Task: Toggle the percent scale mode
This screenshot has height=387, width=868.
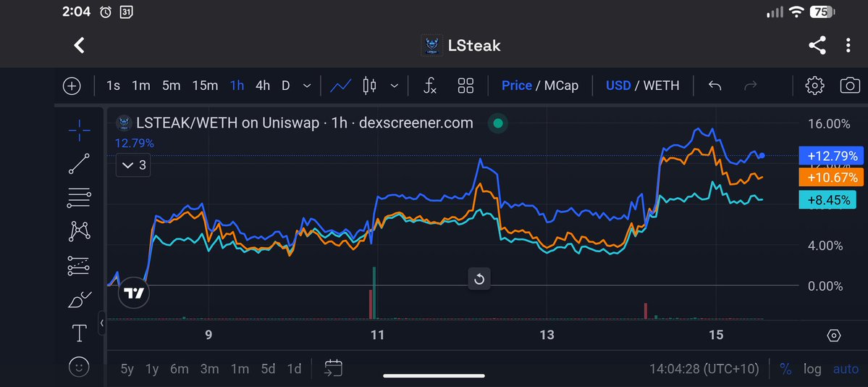Action: tap(785, 369)
